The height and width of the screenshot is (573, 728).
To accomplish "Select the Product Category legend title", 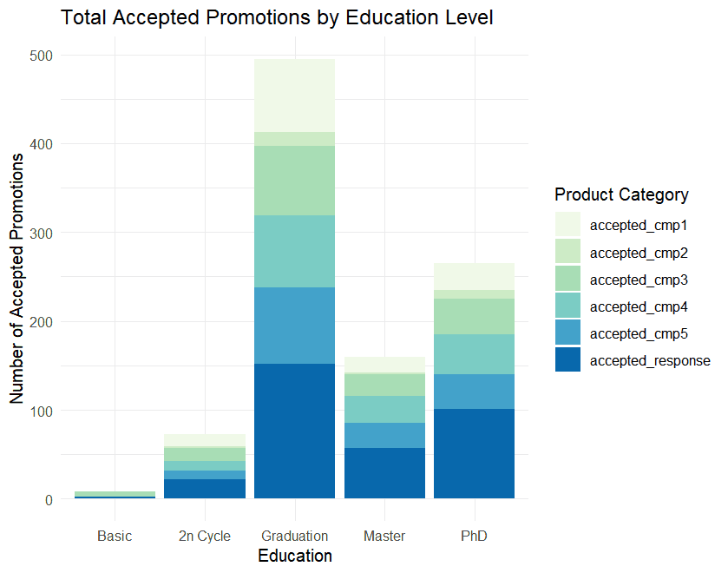I will pos(621,194).
